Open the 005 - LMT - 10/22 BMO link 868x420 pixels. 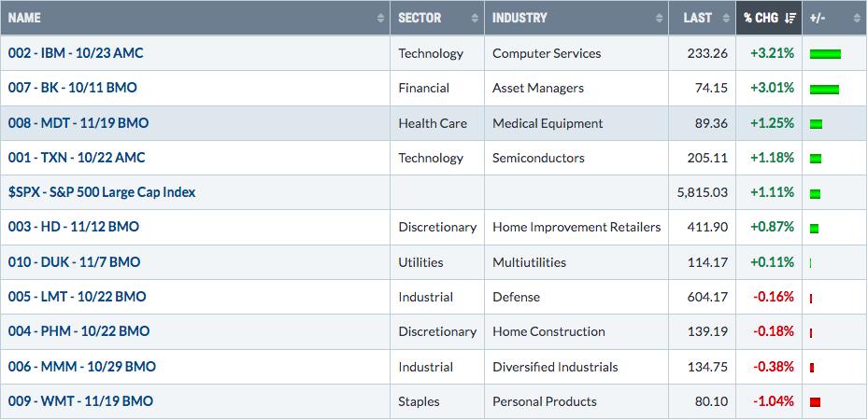(x=77, y=297)
